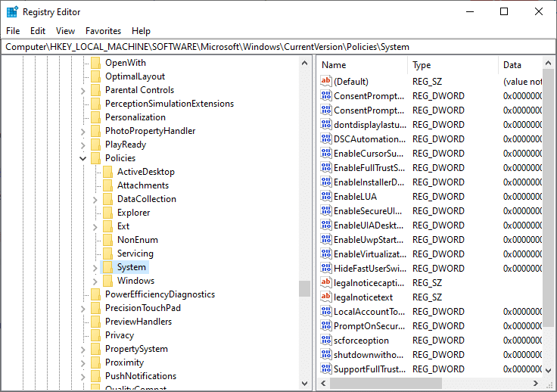Image resolution: width=557 pixels, height=392 pixels.
Task: Click the EnableCursorSu... DWORD icon
Action: tap(325, 153)
